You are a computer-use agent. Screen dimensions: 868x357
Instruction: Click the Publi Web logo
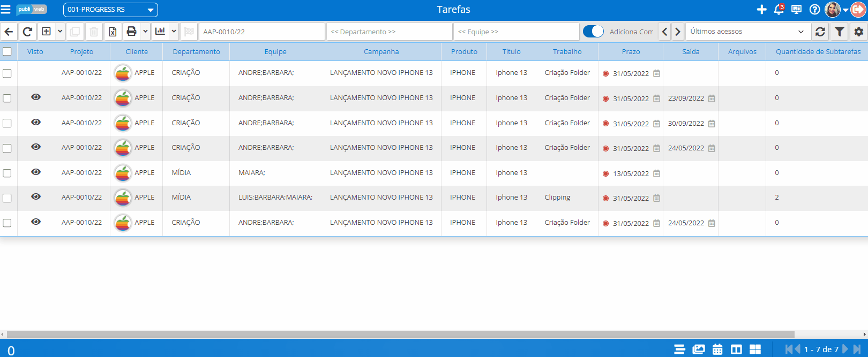pos(32,10)
